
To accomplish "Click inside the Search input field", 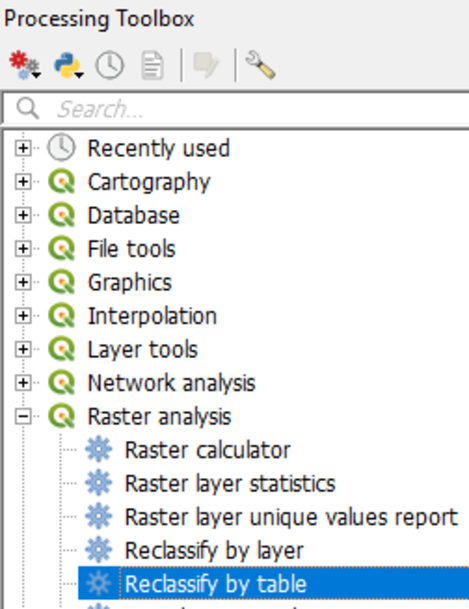I will (236, 108).
